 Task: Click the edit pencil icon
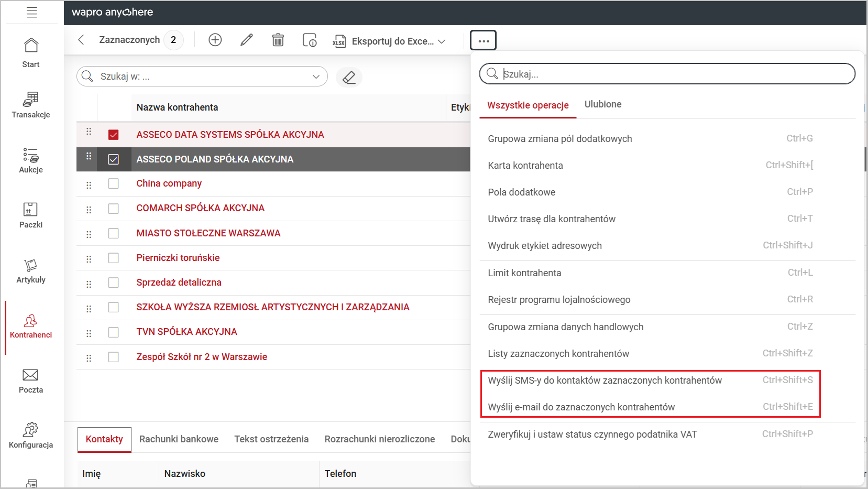point(246,40)
